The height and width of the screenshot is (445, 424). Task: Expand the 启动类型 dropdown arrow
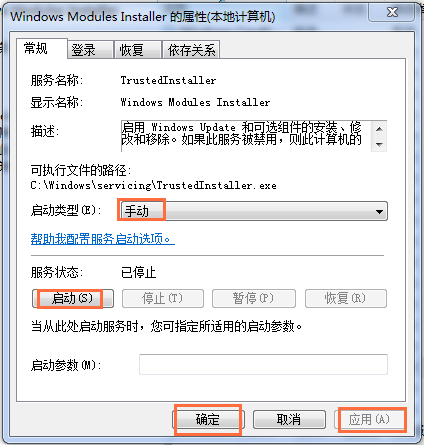[x=379, y=211]
